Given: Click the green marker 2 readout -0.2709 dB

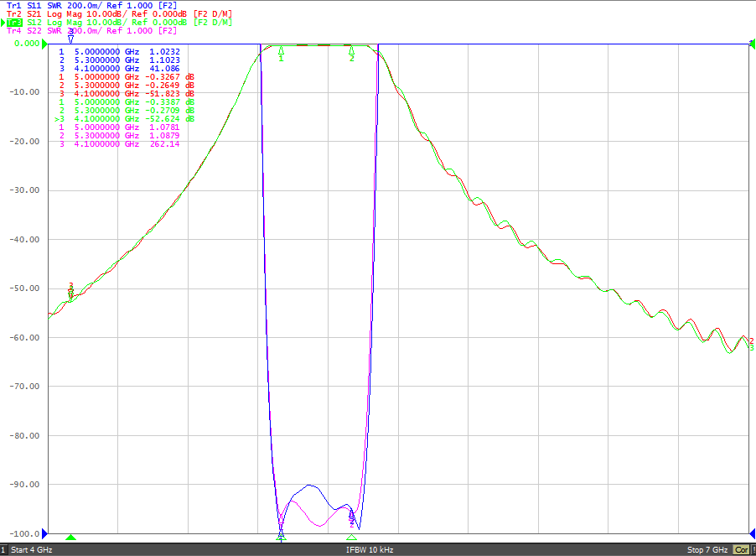Looking at the screenshot, I should point(169,111).
